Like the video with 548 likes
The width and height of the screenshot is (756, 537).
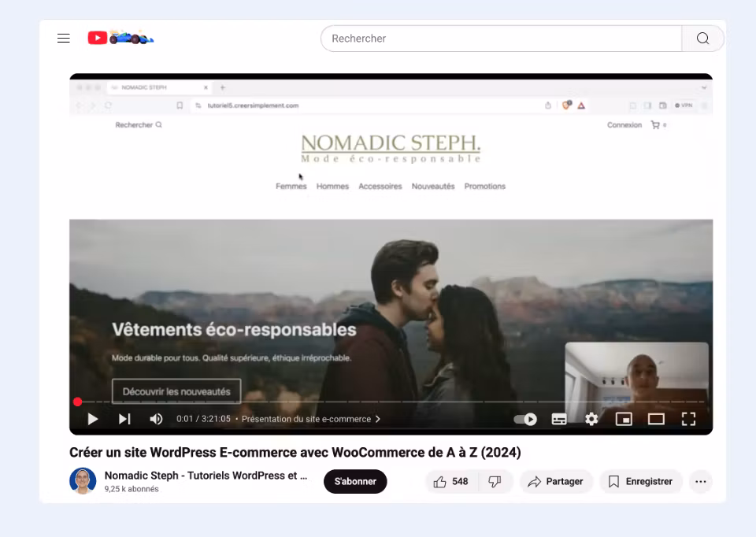pyautogui.click(x=451, y=482)
